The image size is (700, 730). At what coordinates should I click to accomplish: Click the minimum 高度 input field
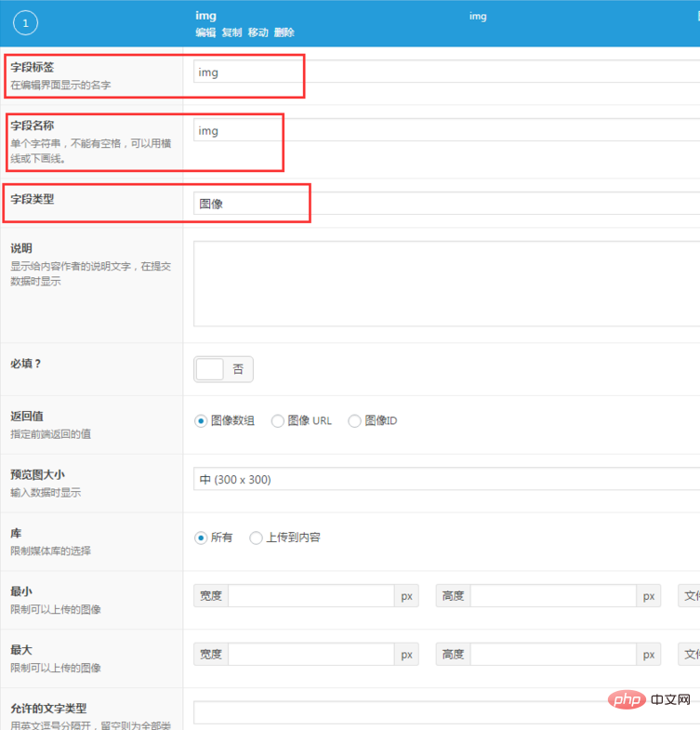552,596
